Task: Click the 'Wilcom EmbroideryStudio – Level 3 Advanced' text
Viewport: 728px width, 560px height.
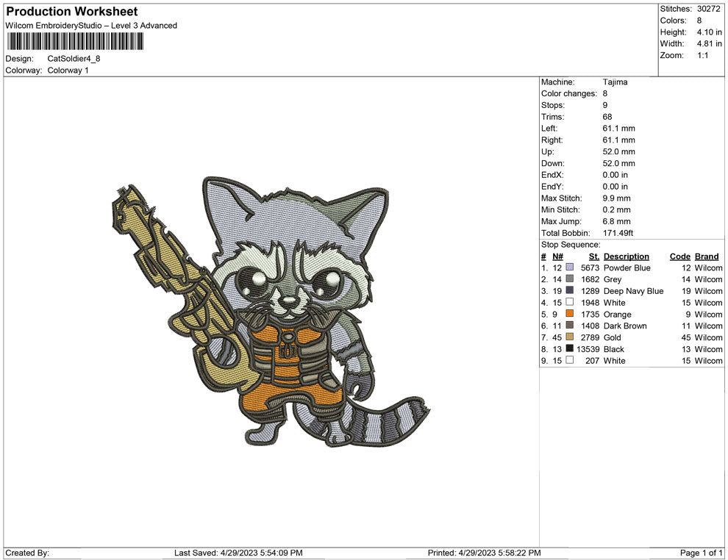Action: (91, 26)
